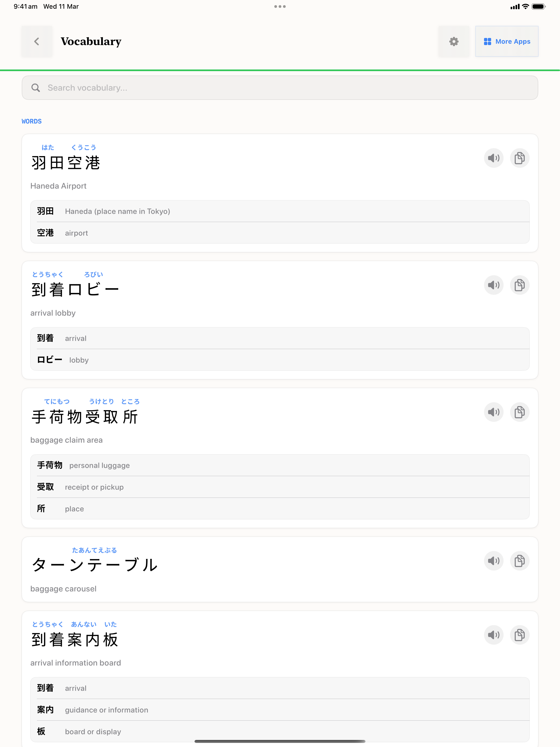Play audio for ターンテーブル baggage carousel

(x=494, y=561)
